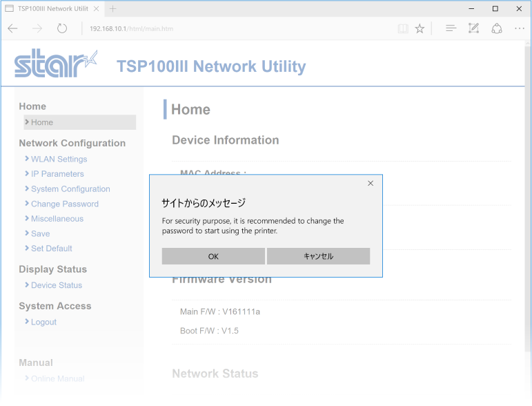
Task: Open WLAN Settings link
Action: click(x=59, y=159)
